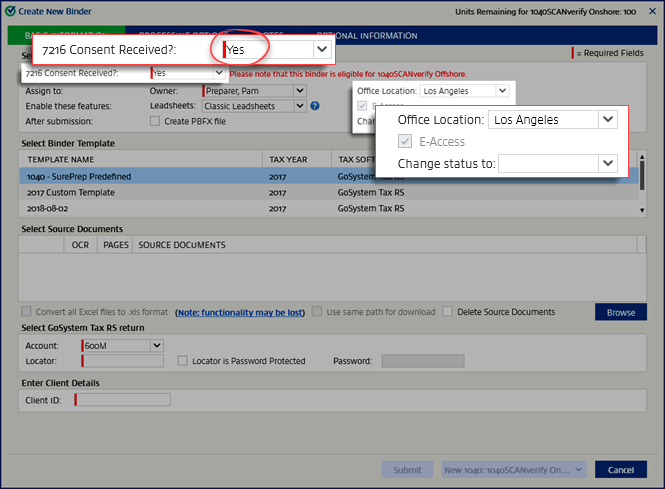Select the Basic Information tab
The width and height of the screenshot is (665, 489).
pyautogui.click(x=20, y=36)
